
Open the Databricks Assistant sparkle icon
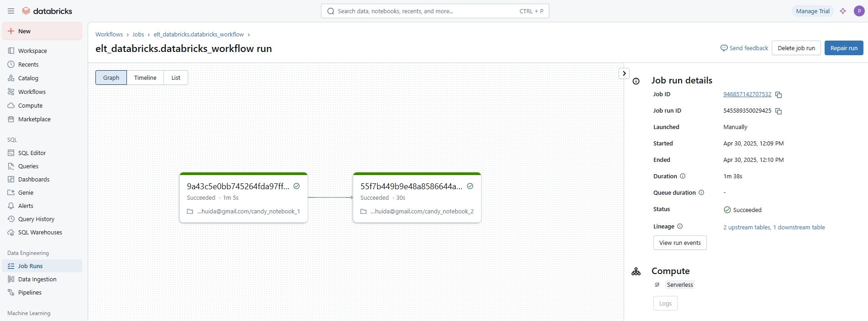point(843,11)
